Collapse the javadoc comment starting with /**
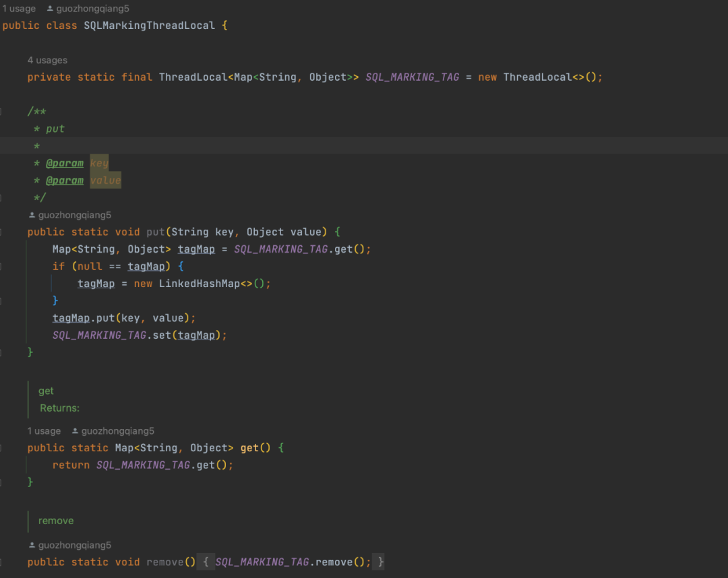Image resolution: width=728 pixels, height=578 pixels. tap(1, 111)
